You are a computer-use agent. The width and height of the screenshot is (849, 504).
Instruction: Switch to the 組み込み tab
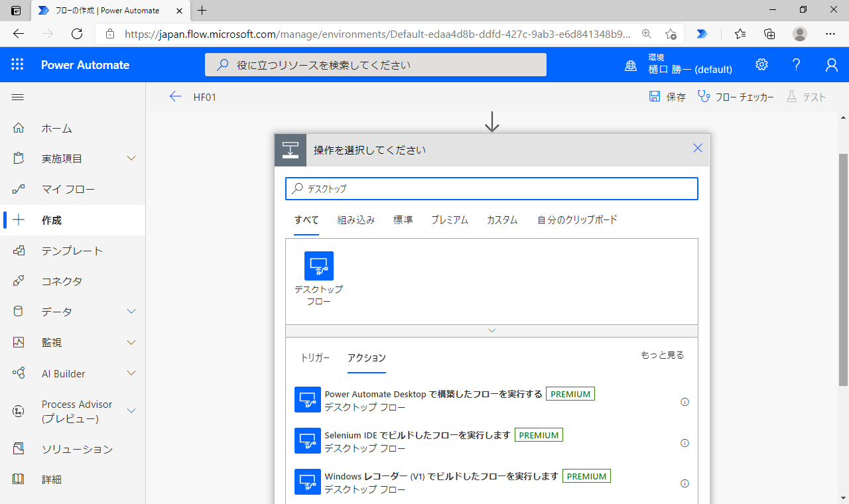click(356, 220)
